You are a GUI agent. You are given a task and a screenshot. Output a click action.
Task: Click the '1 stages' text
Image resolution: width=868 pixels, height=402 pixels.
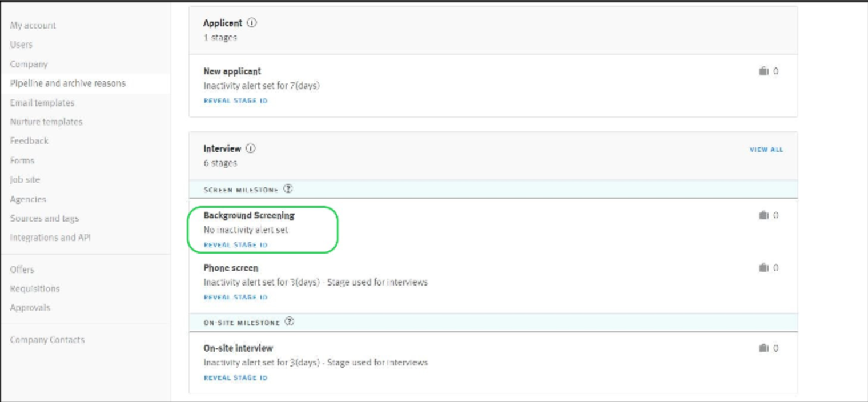tap(220, 38)
